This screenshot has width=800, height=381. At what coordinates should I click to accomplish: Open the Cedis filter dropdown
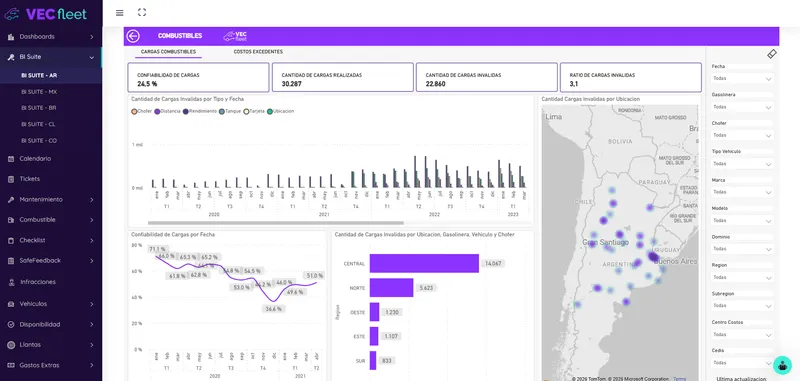(x=742, y=363)
